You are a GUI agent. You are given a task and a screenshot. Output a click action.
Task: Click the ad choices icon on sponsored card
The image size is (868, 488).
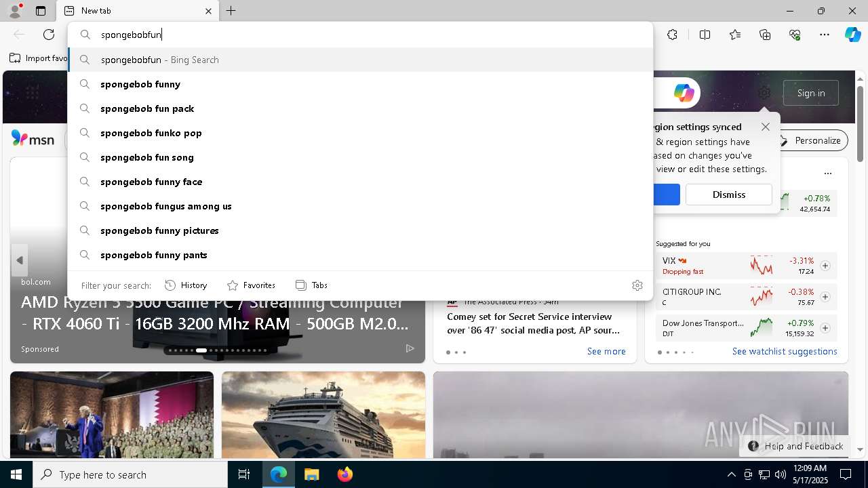[410, 348]
